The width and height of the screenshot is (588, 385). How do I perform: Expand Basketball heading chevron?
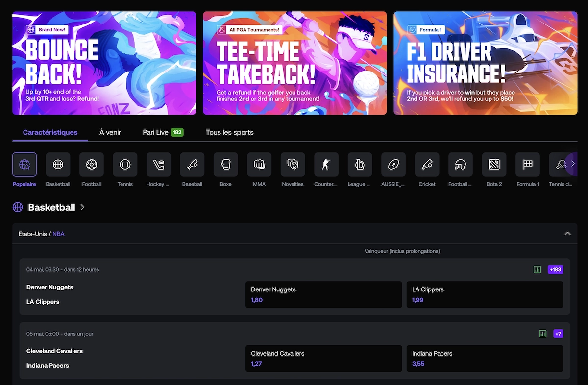(82, 207)
